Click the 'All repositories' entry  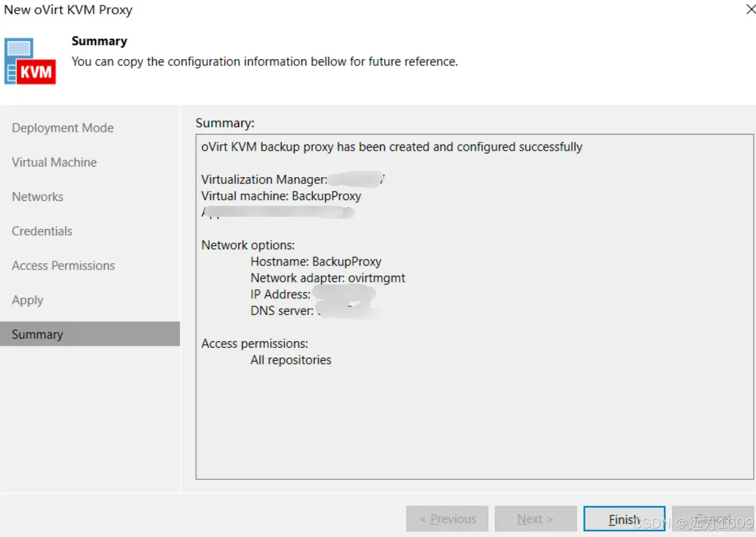coord(291,360)
